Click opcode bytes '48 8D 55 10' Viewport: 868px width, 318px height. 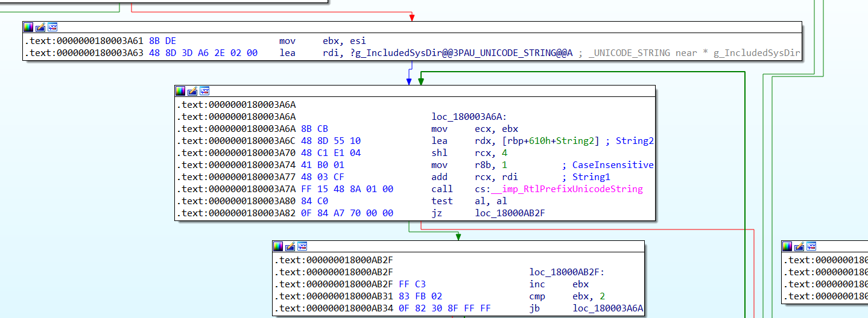point(331,141)
